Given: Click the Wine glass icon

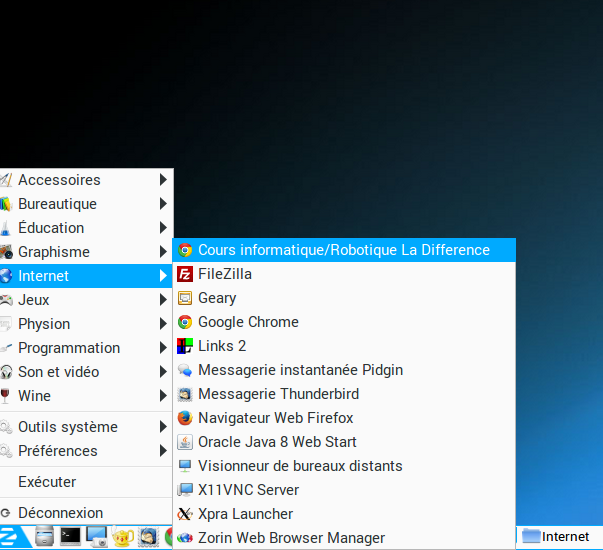Looking at the screenshot, I should click(x=5, y=396).
